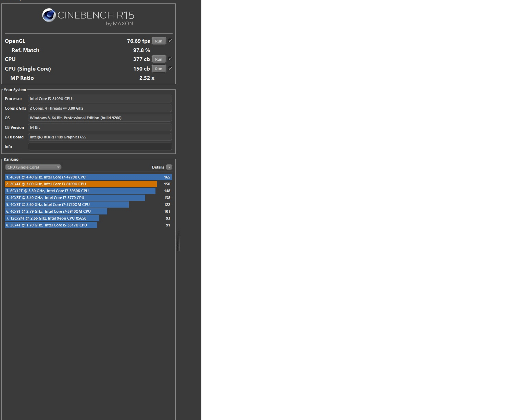Select ranking entry Intel Core i5-3317U
526x420 pixels.
coord(88,225)
